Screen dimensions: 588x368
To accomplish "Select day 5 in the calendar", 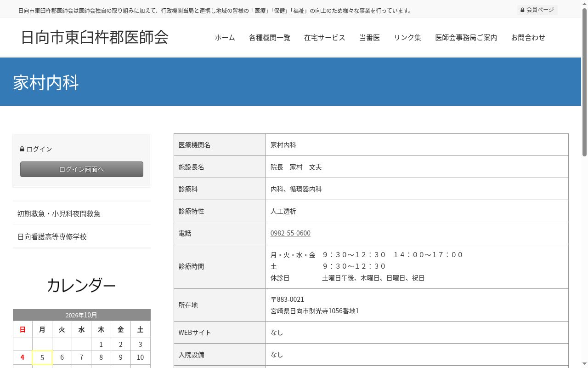I will point(42,357).
